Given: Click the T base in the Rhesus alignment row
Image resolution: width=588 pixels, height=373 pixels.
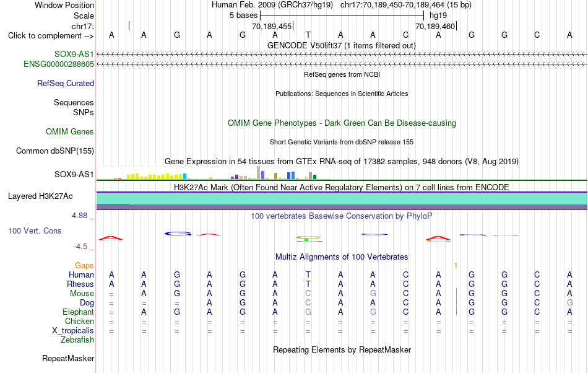Looking at the screenshot, I should pyautogui.click(x=308, y=284).
